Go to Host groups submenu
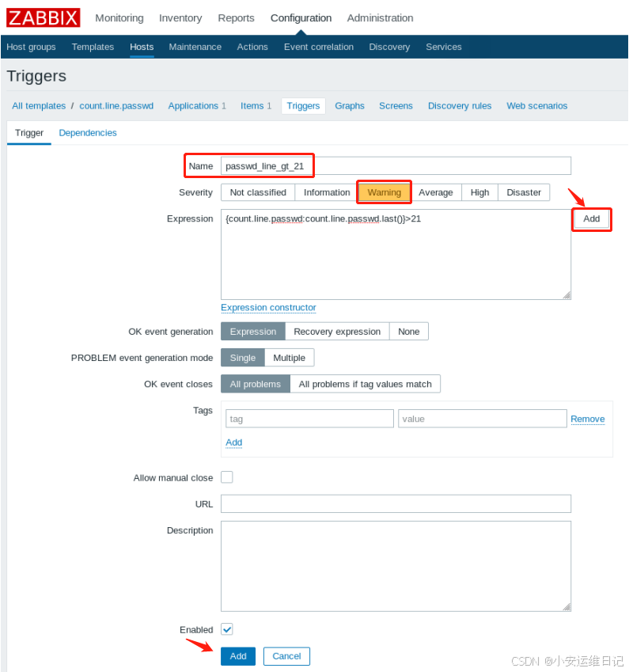The image size is (629, 672). (x=31, y=47)
